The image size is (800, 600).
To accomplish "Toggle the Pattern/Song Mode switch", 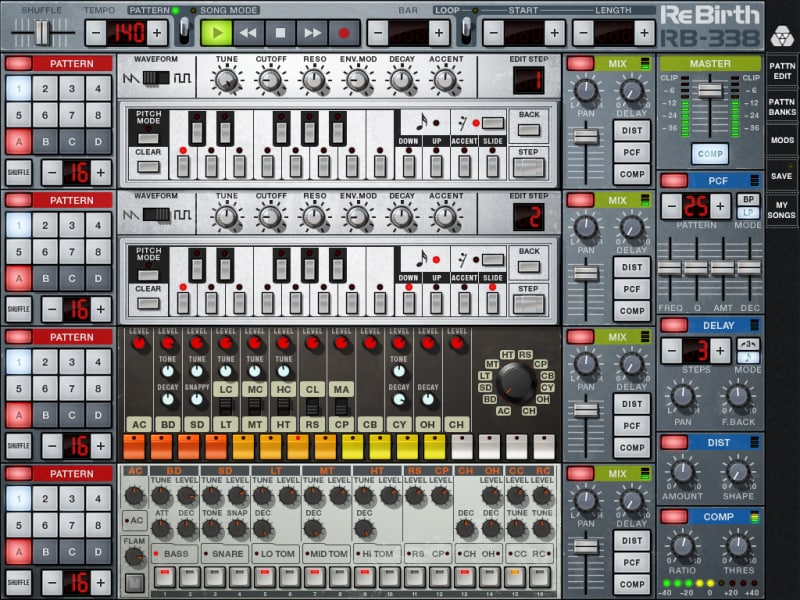I will point(184,32).
